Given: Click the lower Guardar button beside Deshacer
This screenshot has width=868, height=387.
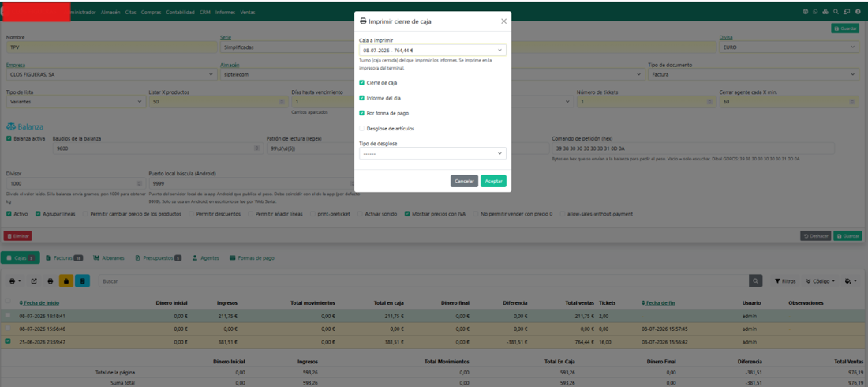Looking at the screenshot, I should coord(847,235).
